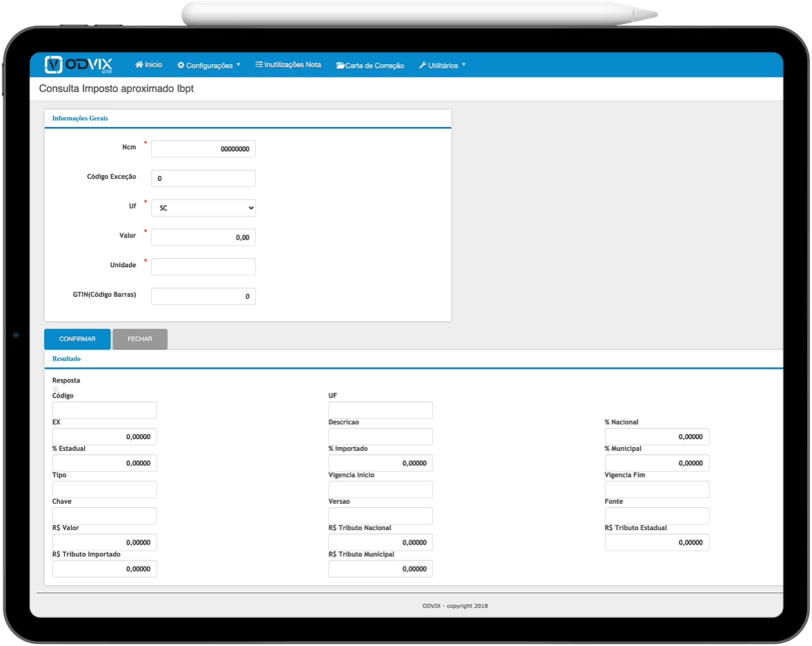Screen dimensions: 812x646
Task: Click into the Código Exceção field
Action: [204, 178]
